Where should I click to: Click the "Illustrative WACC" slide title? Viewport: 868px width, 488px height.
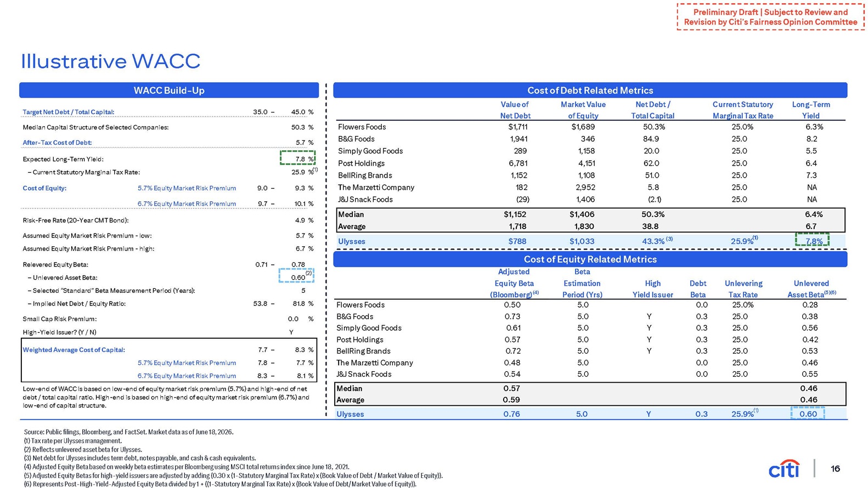pos(110,61)
